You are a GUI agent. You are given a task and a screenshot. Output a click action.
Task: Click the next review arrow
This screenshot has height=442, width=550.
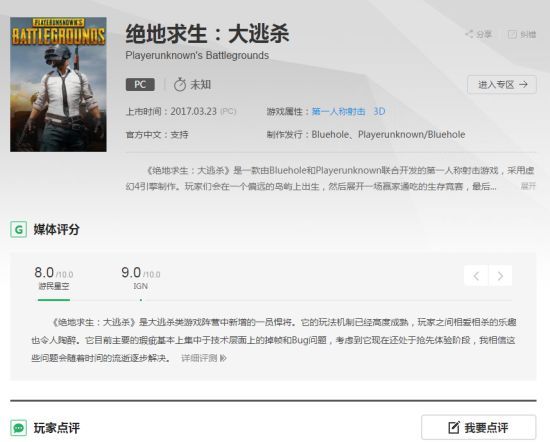point(501,276)
